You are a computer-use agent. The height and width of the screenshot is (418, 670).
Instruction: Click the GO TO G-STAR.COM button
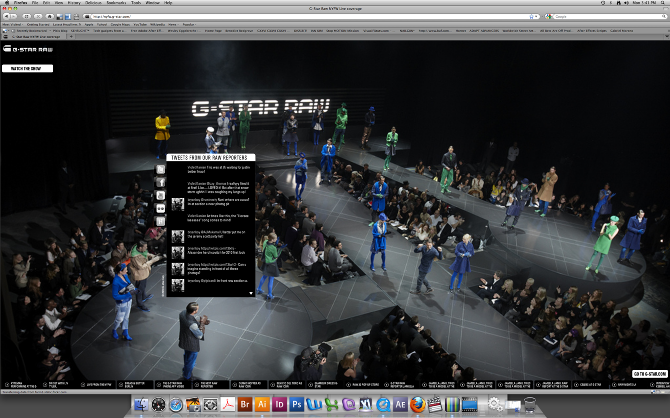(x=649, y=374)
